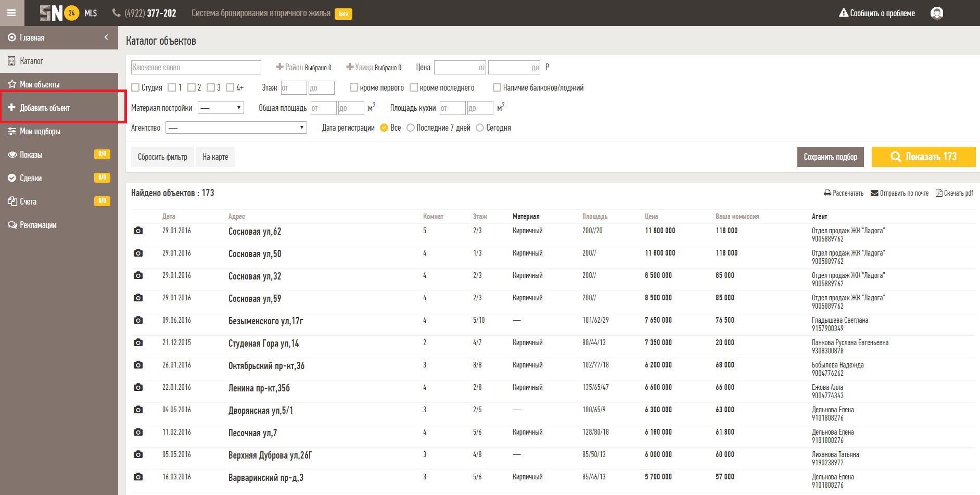Open photos for Песочная ул,7 camera icon
980x495 pixels.
tap(138, 432)
